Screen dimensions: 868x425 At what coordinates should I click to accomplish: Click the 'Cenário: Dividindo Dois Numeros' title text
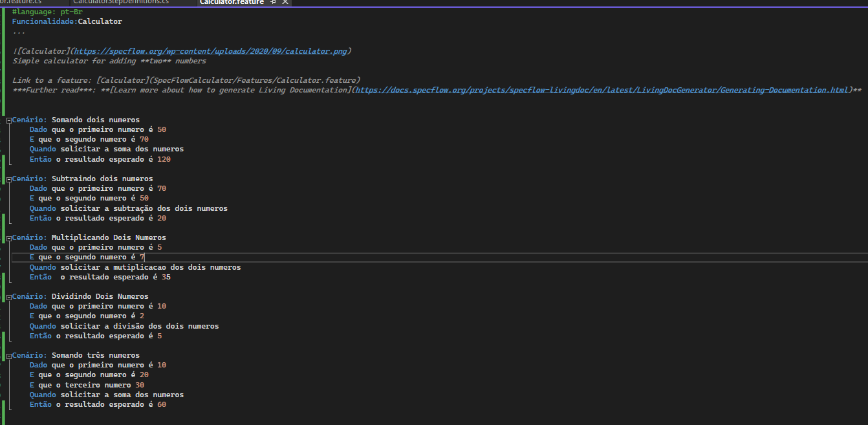(80, 296)
